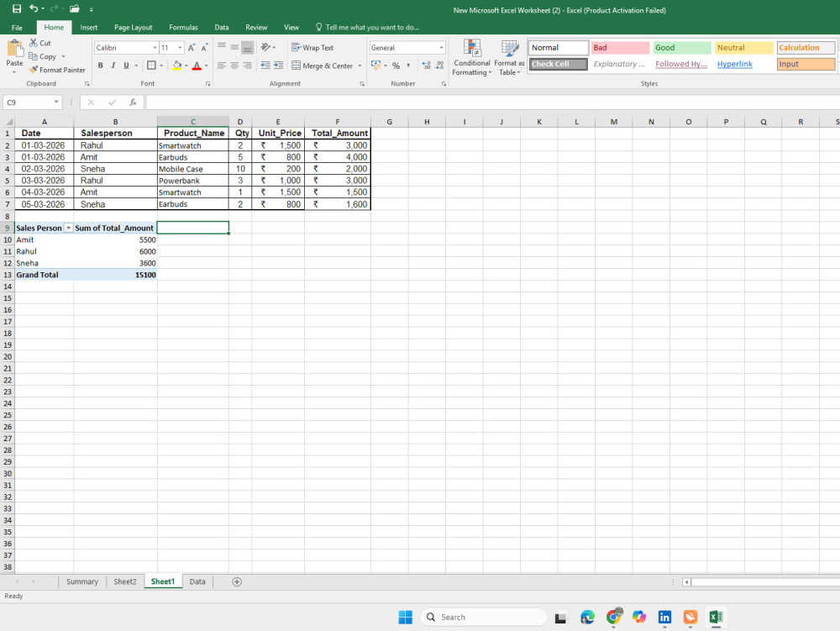Open Font dialog launcher in Font group
Screen dimensions: 840x631
pyautogui.click(x=207, y=84)
